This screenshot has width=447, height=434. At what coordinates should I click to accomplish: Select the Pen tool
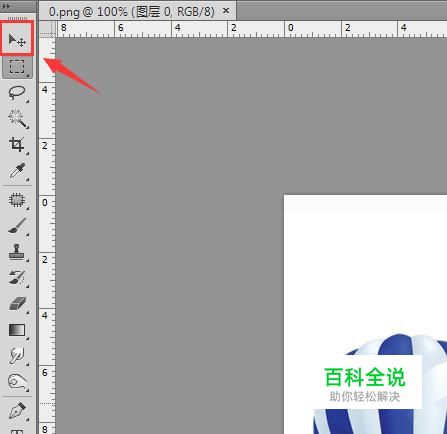pos(17,411)
